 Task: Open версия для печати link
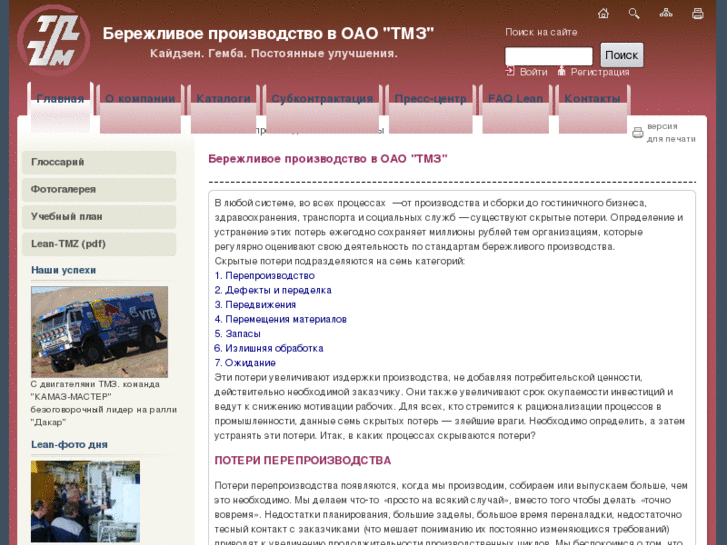(671, 133)
